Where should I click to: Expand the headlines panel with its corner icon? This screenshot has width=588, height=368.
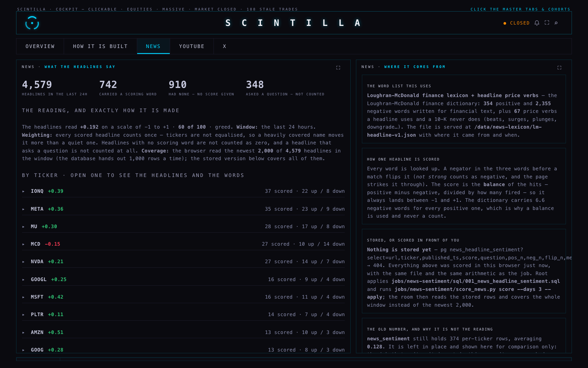pyautogui.click(x=338, y=68)
